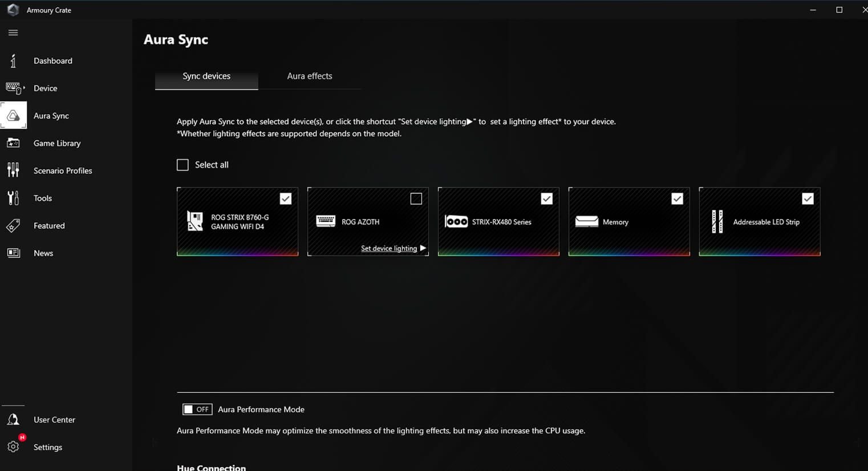Click the Featured tag icon
868x471 pixels.
pos(13,226)
